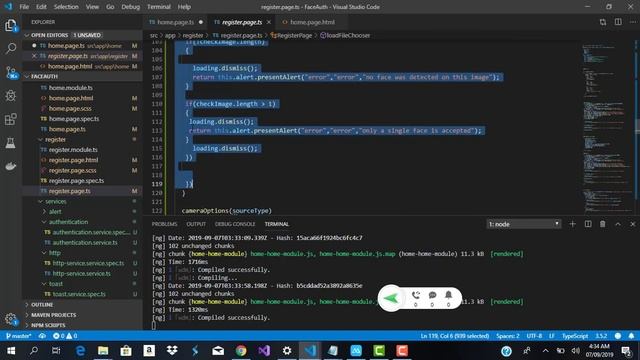Open changes compare icon in editor toolbar
The width and height of the screenshot is (640, 360).
click(603, 22)
